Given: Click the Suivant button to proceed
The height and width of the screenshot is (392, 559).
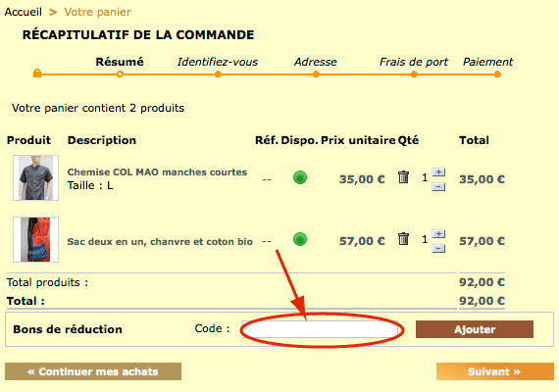Looking at the screenshot, I should (x=495, y=371).
